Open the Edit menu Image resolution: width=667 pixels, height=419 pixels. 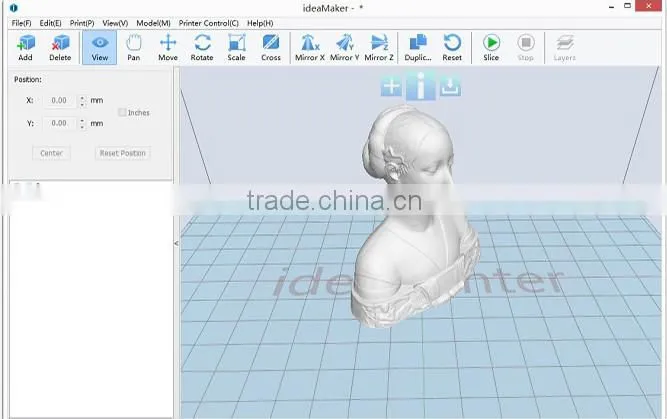50,23
